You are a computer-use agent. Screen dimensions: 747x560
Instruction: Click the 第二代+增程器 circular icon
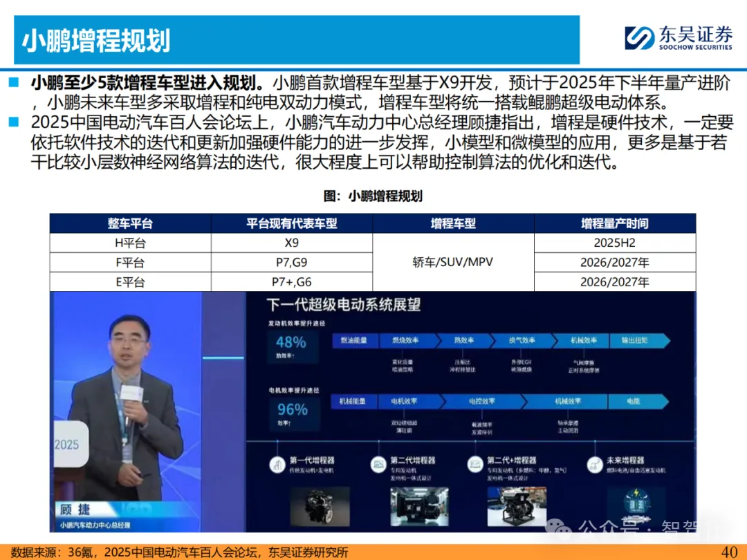click(x=475, y=465)
